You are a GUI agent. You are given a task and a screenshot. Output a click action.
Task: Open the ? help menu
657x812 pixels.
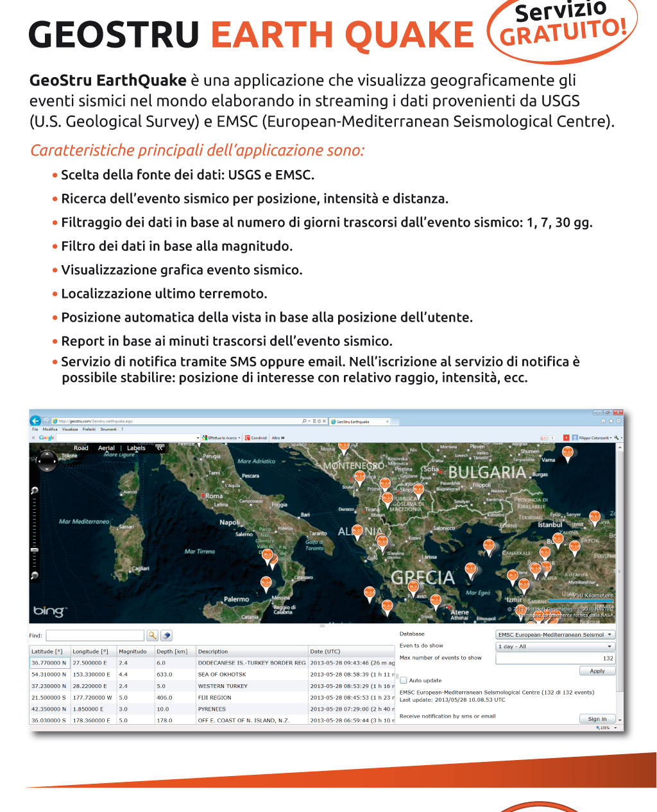[x=122, y=429]
